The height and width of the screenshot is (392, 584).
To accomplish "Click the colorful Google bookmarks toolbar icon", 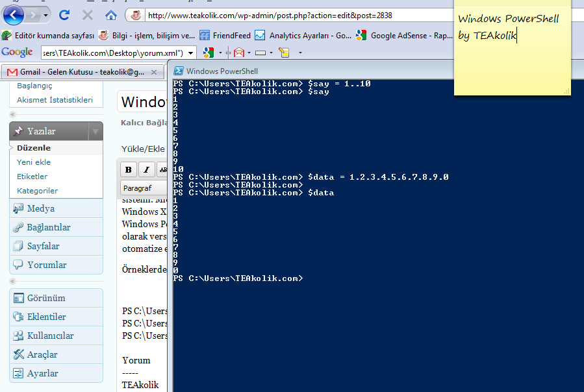I will tap(209, 53).
